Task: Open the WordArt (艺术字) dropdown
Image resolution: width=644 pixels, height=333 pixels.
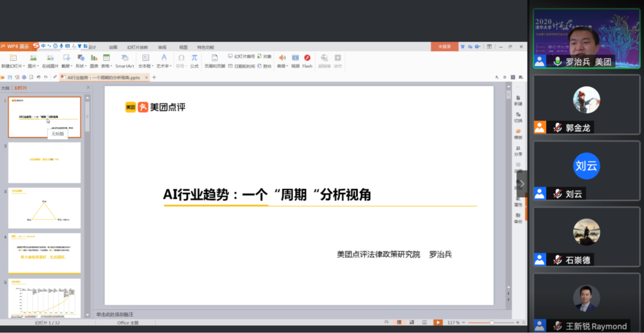Action: point(164,61)
